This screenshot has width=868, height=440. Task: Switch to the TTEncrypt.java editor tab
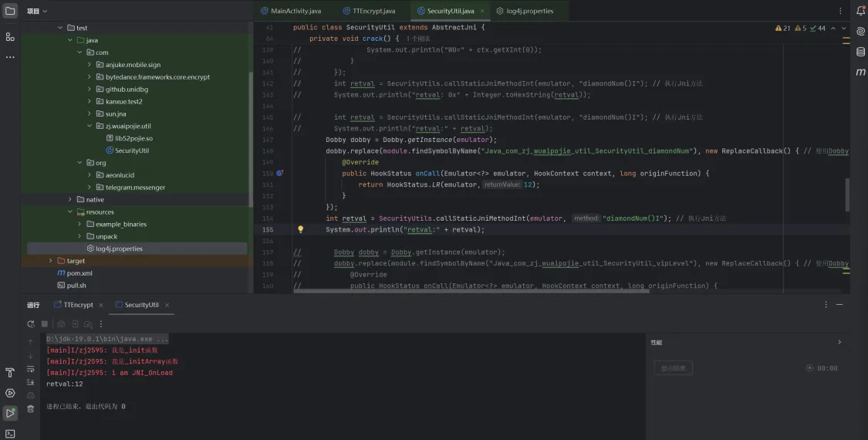tap(374, 11)
